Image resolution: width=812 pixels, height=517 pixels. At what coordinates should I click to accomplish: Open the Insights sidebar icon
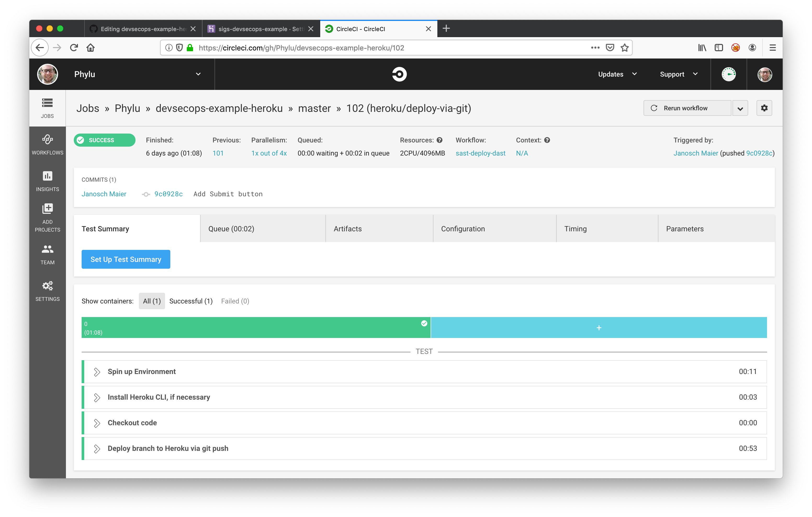coord(48,181)
